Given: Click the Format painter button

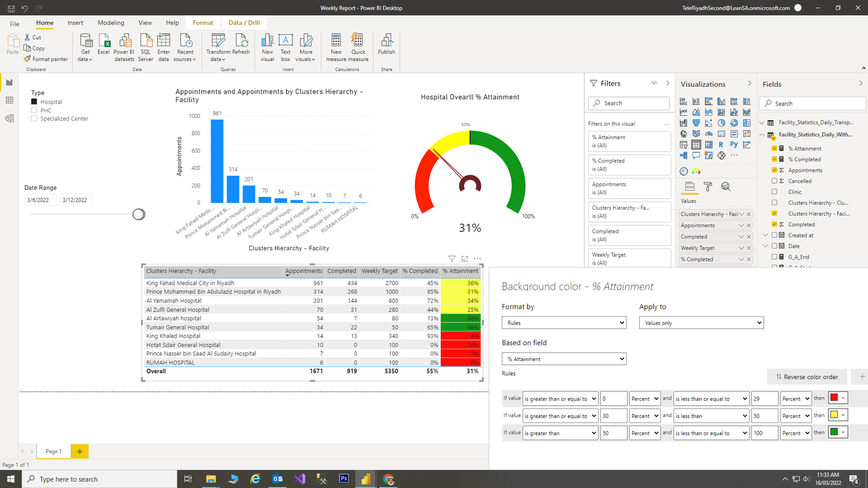Looking at the screenshot, I should pyautogui.click(x=46, y=59).
